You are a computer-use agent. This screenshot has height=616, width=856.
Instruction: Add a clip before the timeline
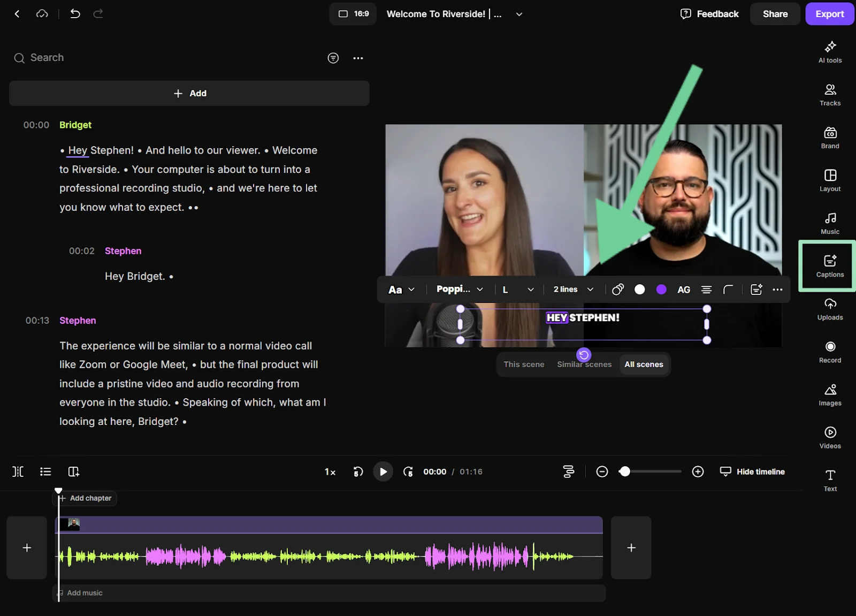(x=27, y=547)
